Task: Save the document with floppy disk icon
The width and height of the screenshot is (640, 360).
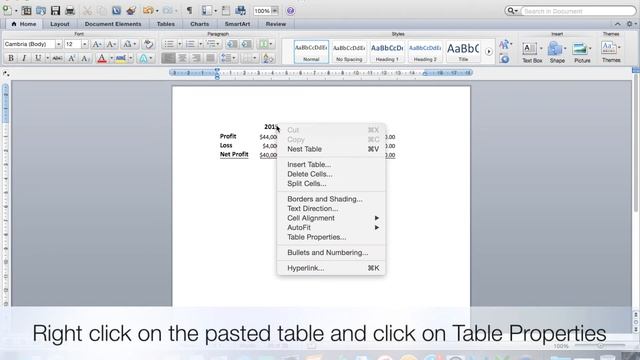Action: click(55, 11)
